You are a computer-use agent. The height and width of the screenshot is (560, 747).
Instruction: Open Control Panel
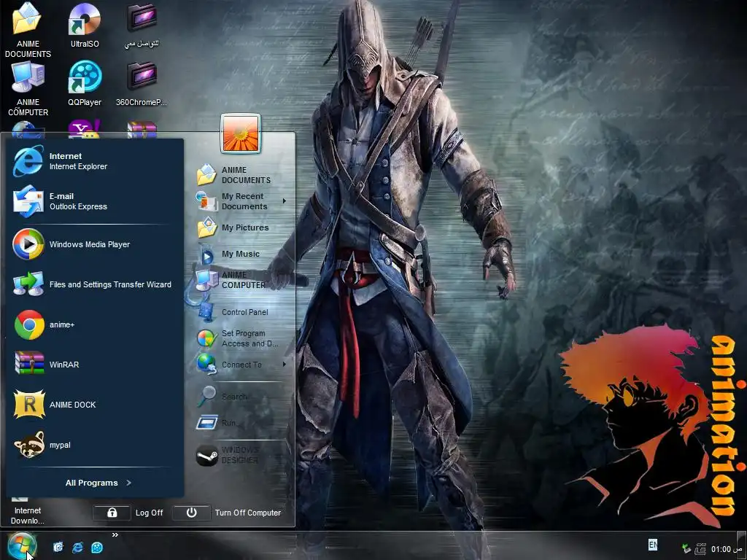click(239, 312)
